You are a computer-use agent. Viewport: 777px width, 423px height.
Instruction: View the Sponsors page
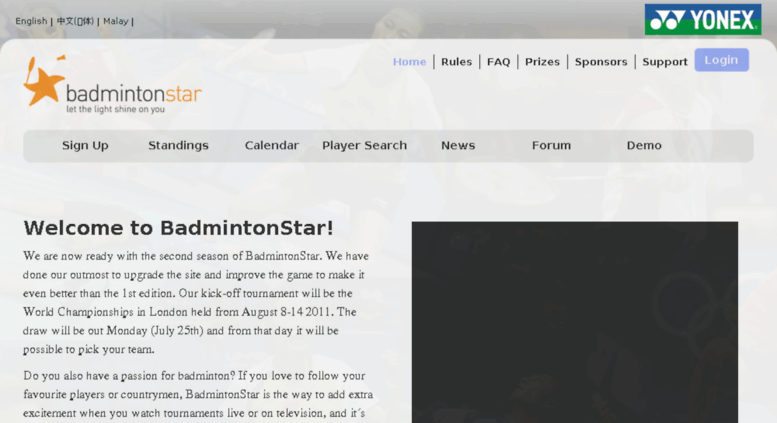click(601, 62)
